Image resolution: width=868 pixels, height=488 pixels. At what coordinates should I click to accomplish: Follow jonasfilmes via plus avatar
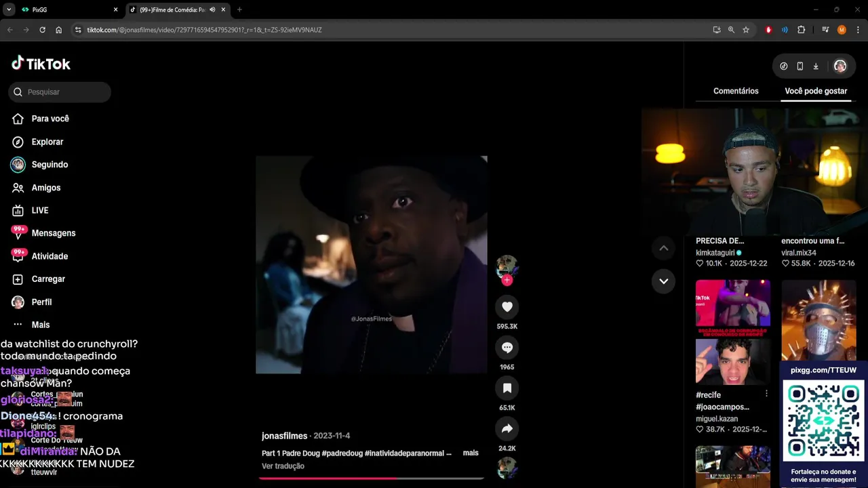507,281
